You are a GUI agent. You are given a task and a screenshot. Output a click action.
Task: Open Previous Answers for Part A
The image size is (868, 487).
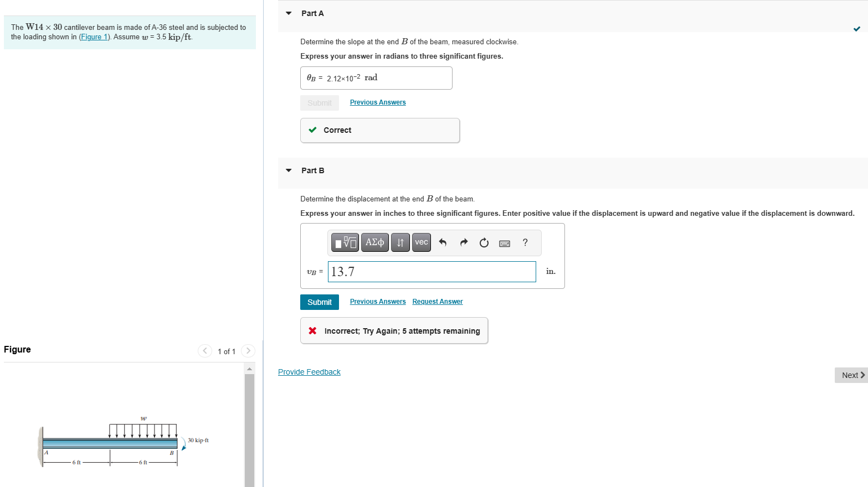coord(378,102)
